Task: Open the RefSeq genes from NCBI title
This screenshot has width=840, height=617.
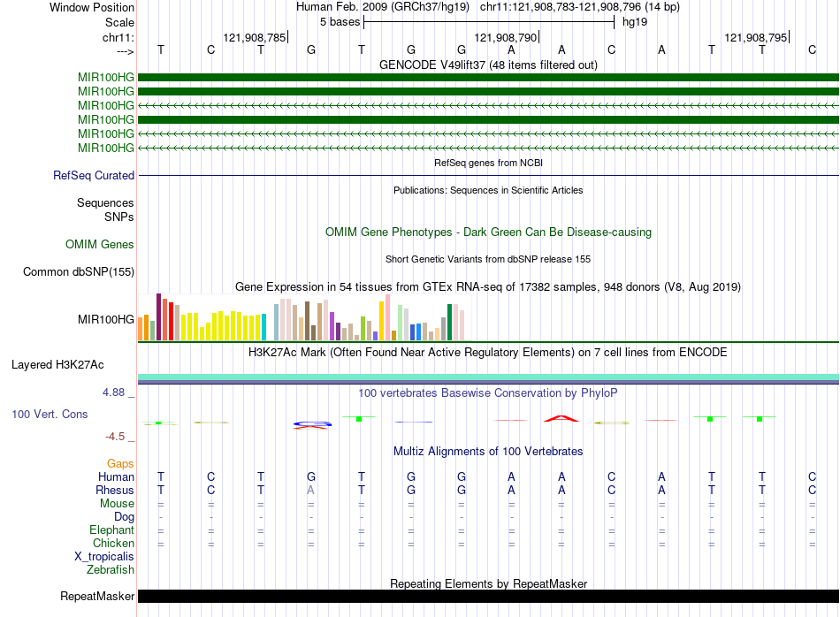Action: (x=488, y=163)
